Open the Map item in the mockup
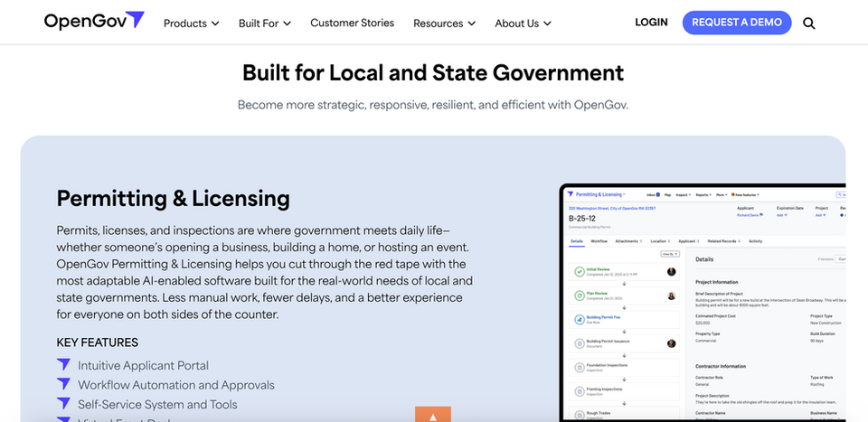This screenshot has height=422, width=868. 667,194
